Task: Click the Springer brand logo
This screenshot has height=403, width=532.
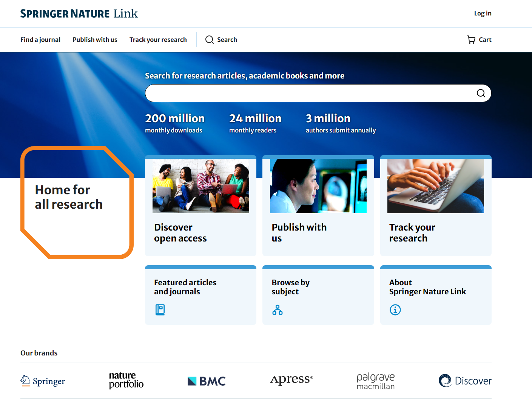Action: pos(43,381)
